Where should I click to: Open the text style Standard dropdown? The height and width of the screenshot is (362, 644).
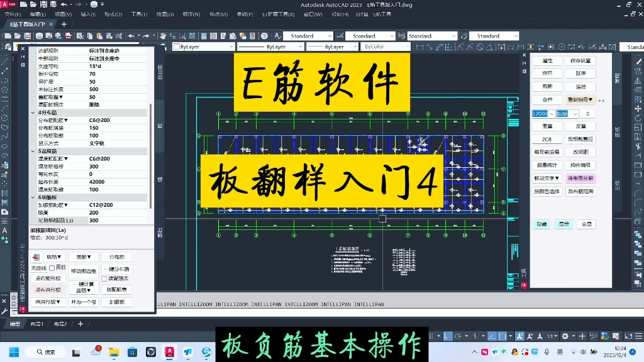click(x=308, y=36)
